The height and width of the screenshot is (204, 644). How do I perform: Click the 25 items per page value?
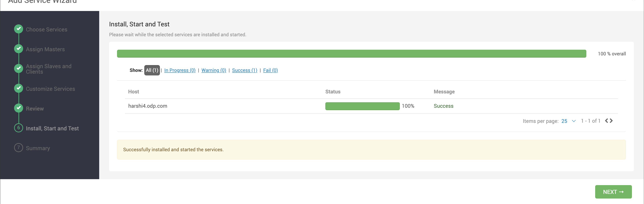click(x=564, y=121)
